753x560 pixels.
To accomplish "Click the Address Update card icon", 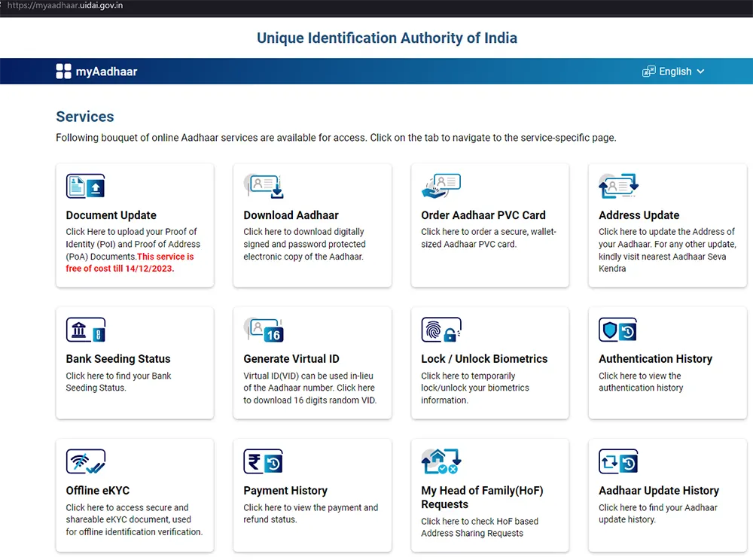I will [x=618, y=186].
